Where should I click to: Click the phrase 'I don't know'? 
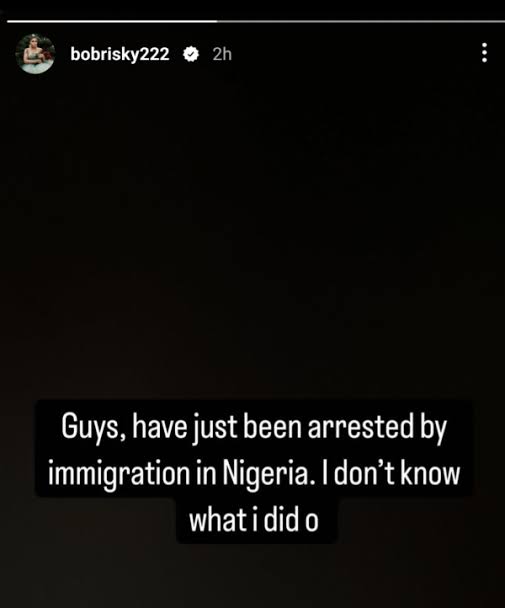point(391,473)
